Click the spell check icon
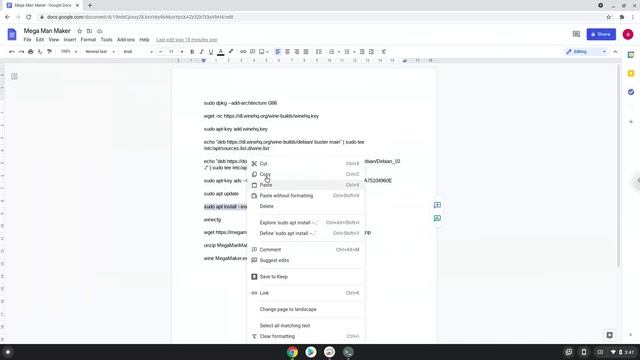Viewport: 640px width, 360px height. 40,52
